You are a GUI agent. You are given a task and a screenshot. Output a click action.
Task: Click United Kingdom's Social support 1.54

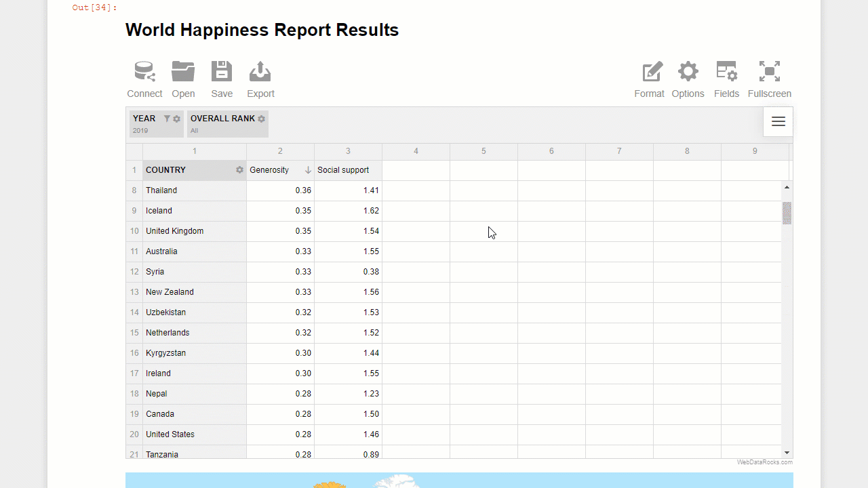pos(348,231)
